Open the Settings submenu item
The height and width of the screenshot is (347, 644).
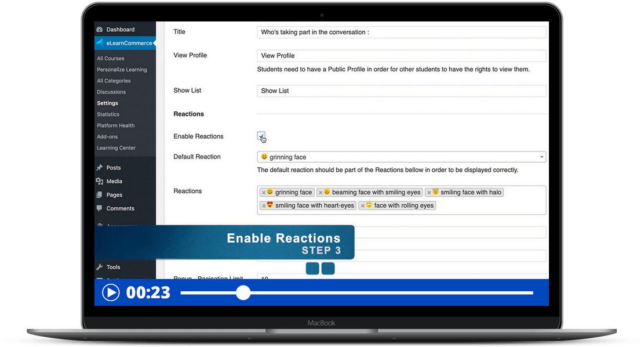click(107, 103)
